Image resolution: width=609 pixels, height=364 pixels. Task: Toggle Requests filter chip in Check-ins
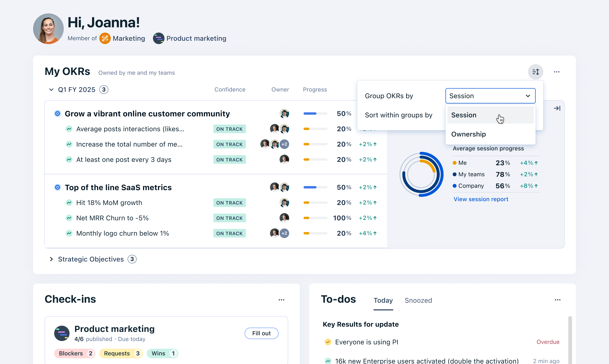(121, 353)
